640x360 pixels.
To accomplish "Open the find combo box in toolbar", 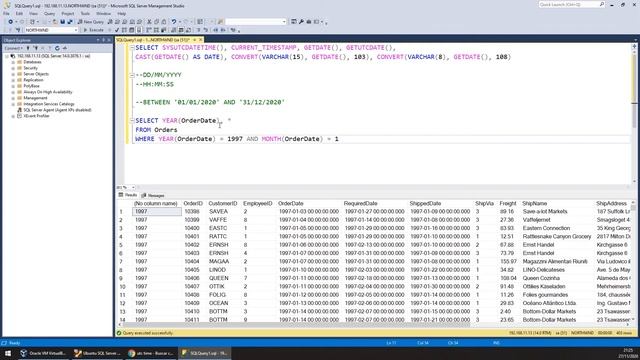I will click(x=256, y=22).
